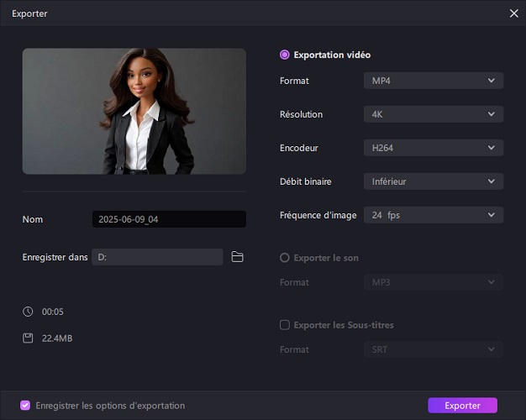Click the video preview thumbnail
This screenshot has height=420, width=526.
click(134, 111)
